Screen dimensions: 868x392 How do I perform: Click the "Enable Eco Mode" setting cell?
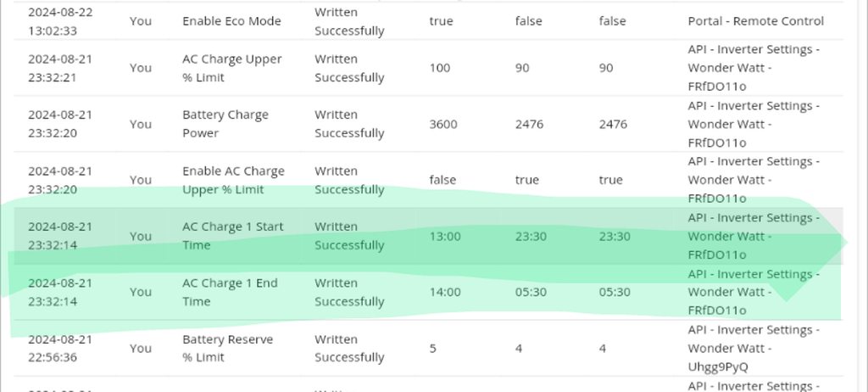point(231,21)
